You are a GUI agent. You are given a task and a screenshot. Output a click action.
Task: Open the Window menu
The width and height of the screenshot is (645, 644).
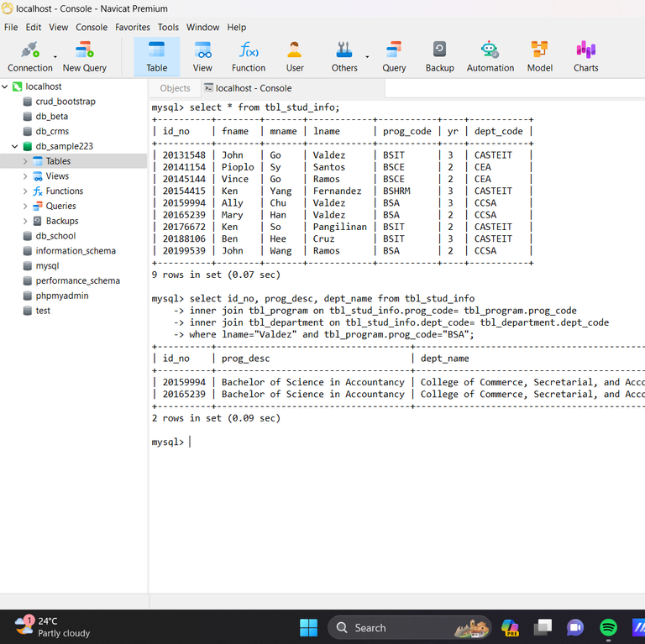pos(202,27)
